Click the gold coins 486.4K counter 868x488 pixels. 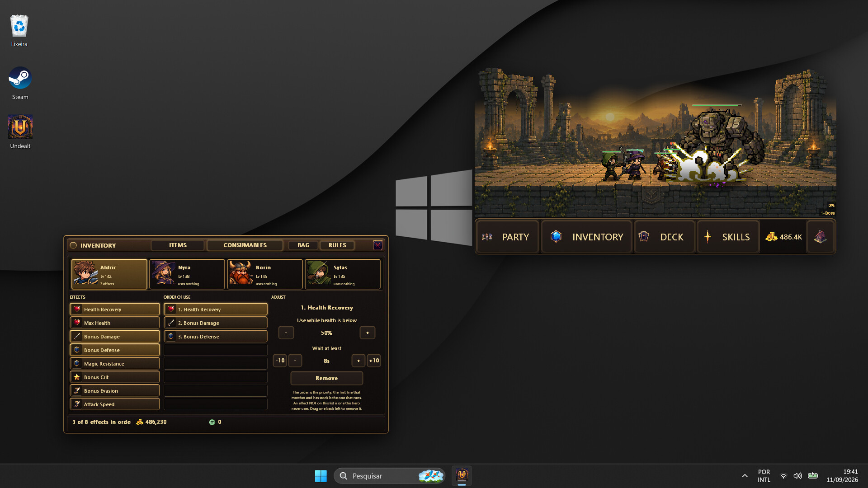pos(783,237)
